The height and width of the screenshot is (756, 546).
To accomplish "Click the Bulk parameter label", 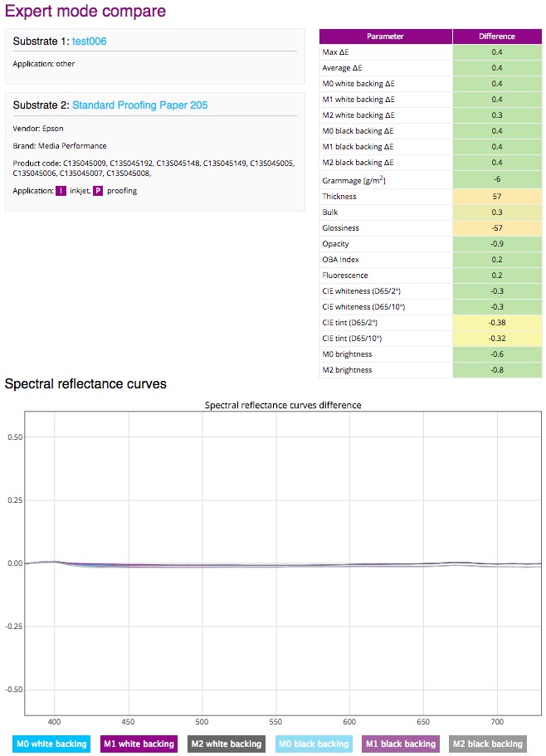I will (x=330, y=212).
